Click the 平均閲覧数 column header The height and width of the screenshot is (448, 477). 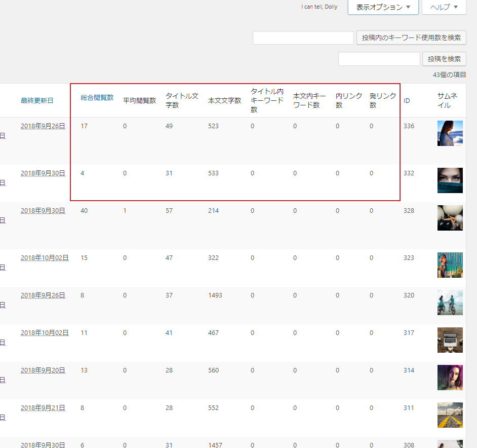click(x=139, y=100)
